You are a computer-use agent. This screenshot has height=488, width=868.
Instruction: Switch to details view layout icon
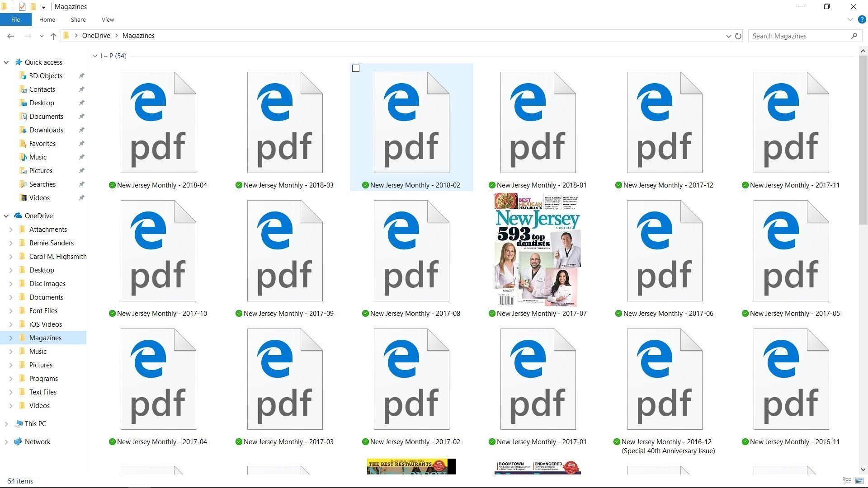pyautogui.click(x=847, y=481)
